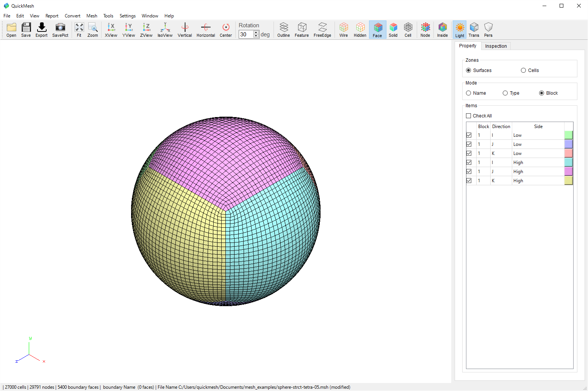This screenshot has height=391, width=588.
Task: Toggle Face rendering mode
Action: tap(378, 30)
